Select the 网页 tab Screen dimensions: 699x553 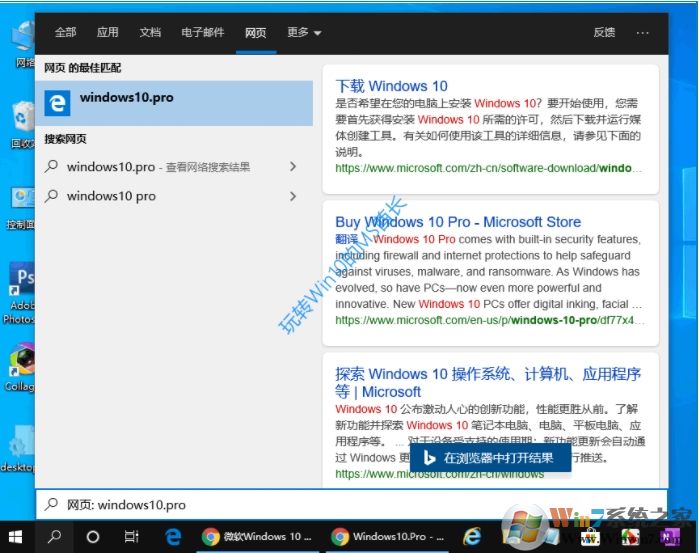point(256,33)
